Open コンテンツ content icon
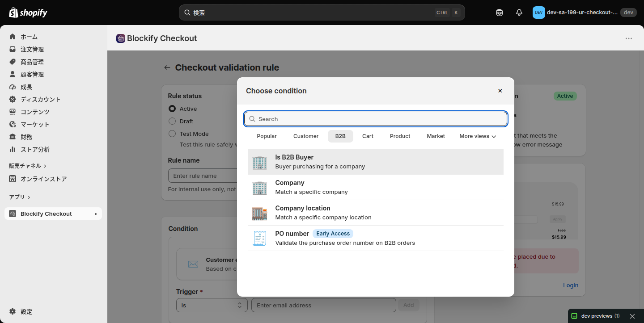Image resolution: width=644 pixels, height=323 pixels. tap(13, 112)
